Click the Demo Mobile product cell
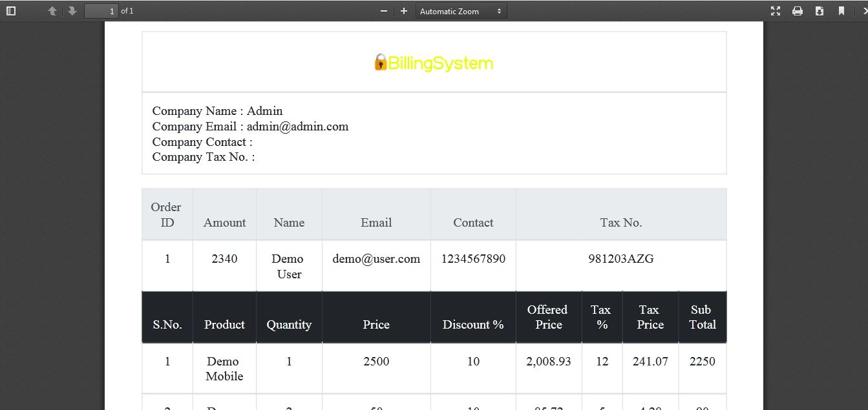868x410 pixels. click(224, 369)
